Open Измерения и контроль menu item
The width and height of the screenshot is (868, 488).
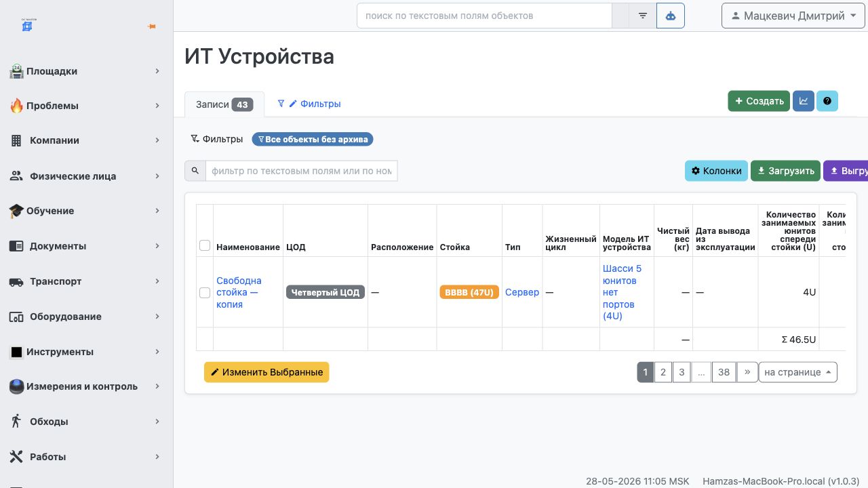click(85, 386)
